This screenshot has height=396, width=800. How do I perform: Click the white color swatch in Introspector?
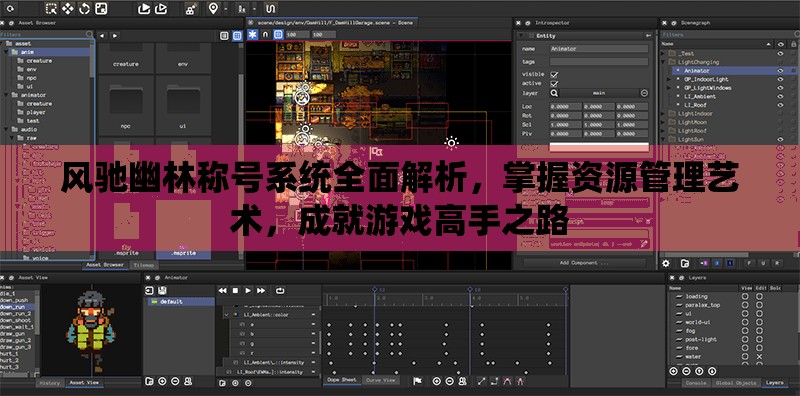(599, 147)
